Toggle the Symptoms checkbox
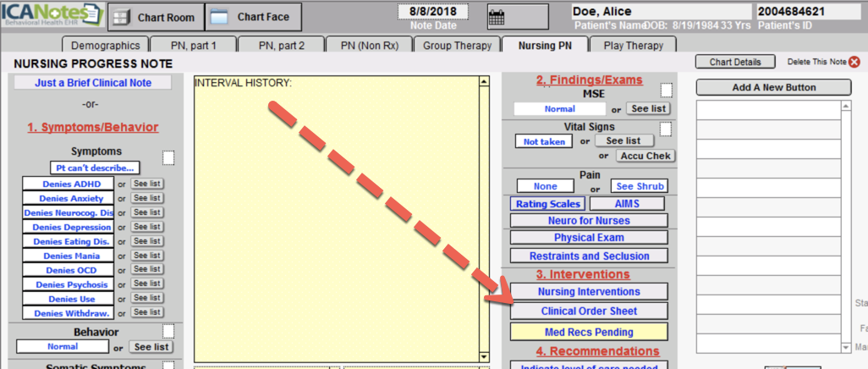The image size is (868, 369). 168,158
